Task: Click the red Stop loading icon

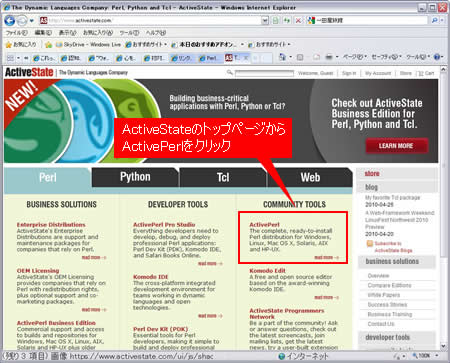Action: [x=298, y=21]
